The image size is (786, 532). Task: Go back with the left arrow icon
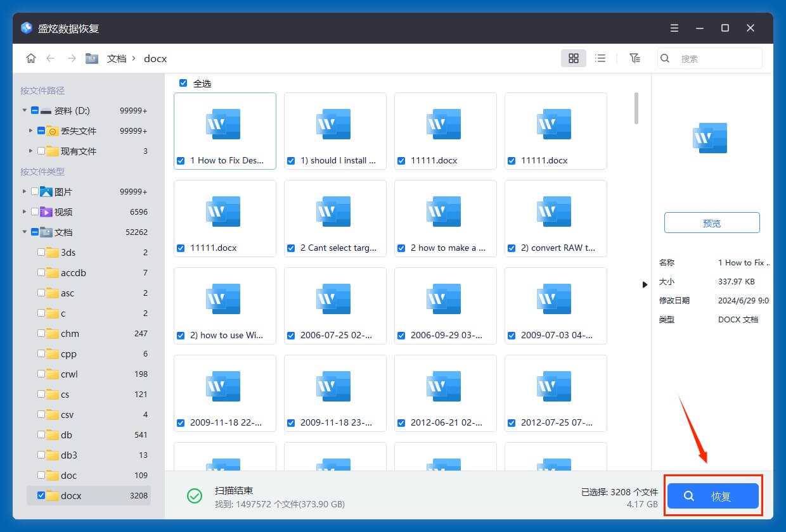(x=51, y=58)
